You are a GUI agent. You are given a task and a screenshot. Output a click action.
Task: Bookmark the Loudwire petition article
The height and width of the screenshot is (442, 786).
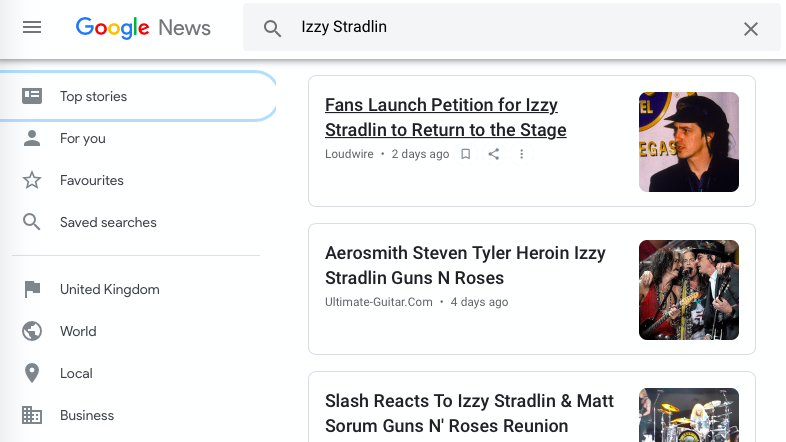[x=466, y=154]
